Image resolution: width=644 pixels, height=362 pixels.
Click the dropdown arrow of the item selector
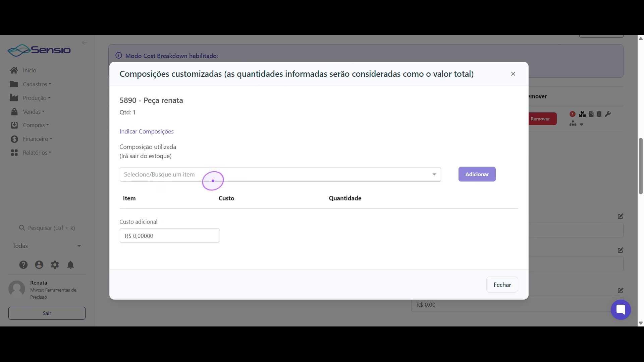click(434, 174)
